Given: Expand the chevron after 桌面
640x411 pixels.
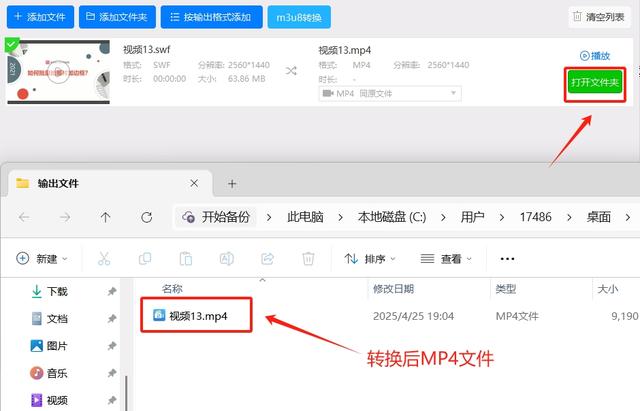Looking at the screenshot, I should tap(628, 218).
